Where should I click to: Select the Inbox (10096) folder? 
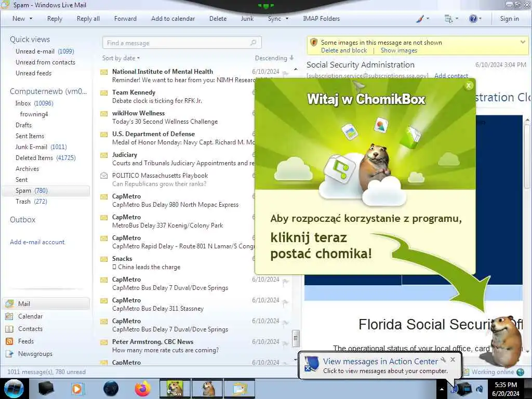point(34,103)
